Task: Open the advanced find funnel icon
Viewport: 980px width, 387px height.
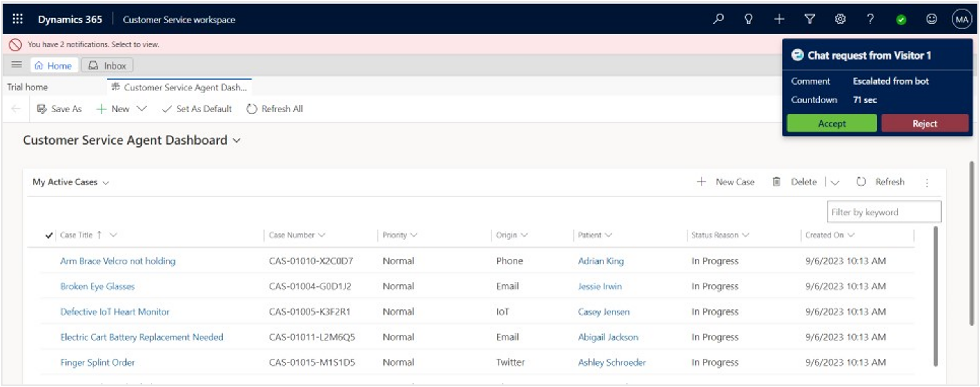Action: pos(809,19)
